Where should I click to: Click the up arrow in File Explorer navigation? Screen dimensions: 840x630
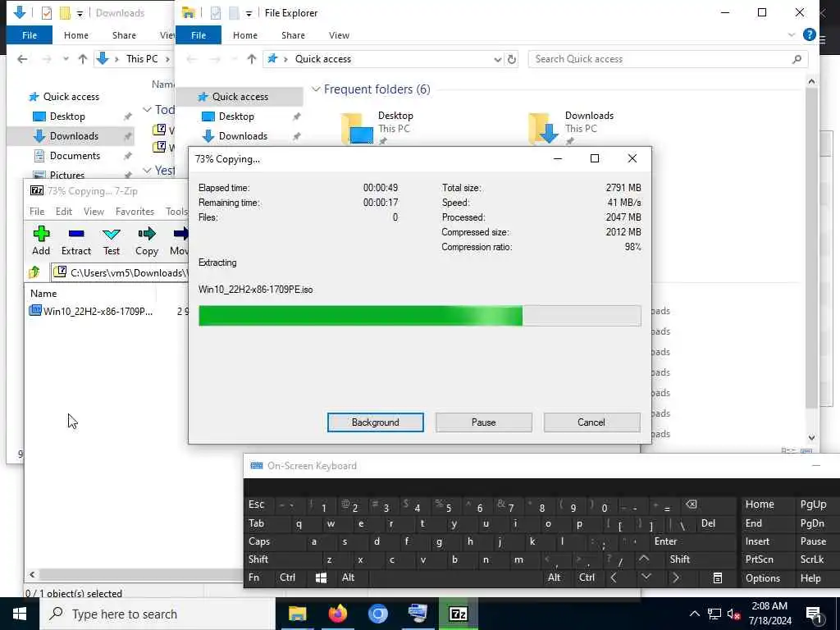click(252, 59)
